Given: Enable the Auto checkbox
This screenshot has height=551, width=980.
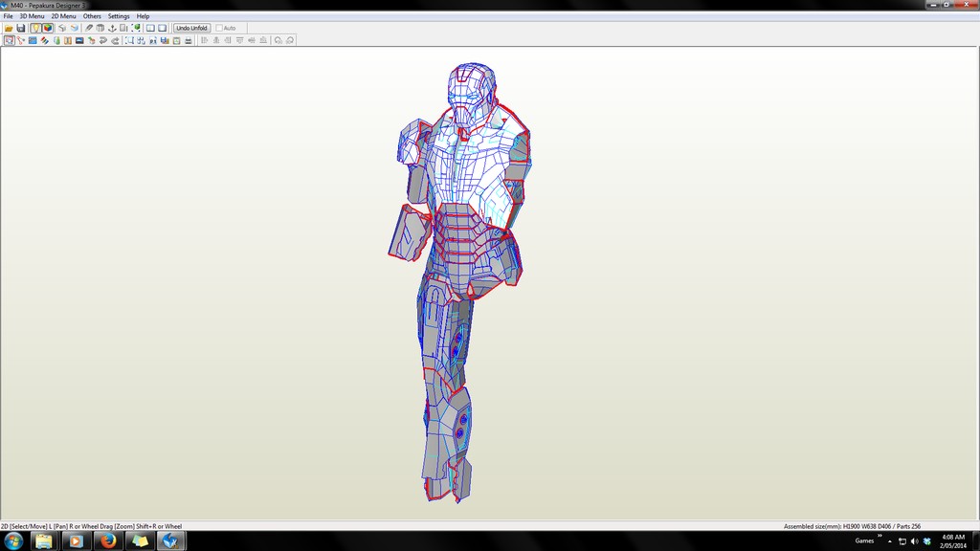Looking at the screenshot, I should click(219, 28).
